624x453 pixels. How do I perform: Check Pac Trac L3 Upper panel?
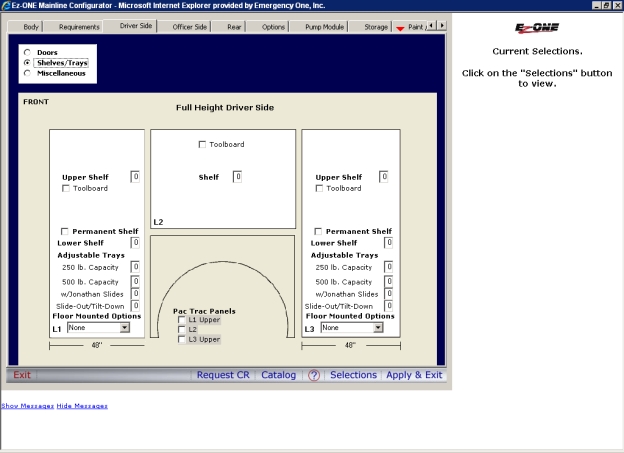click(x=181, y=339)
